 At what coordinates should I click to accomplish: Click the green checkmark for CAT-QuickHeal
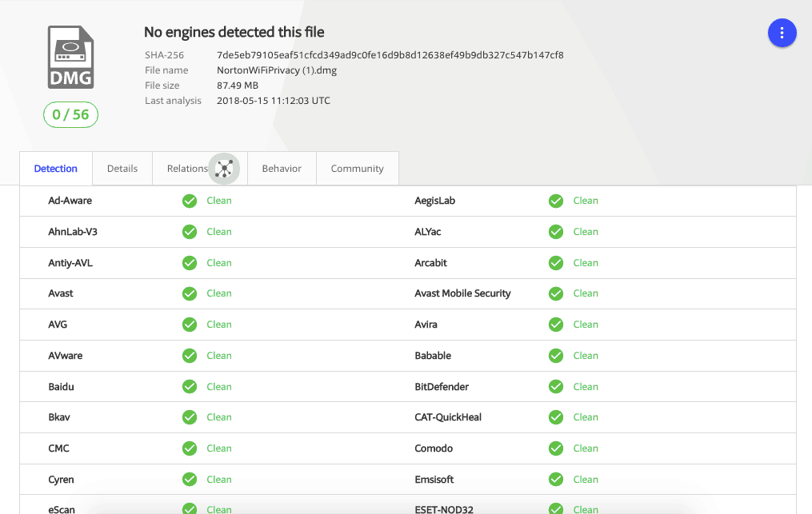point(556,417)
